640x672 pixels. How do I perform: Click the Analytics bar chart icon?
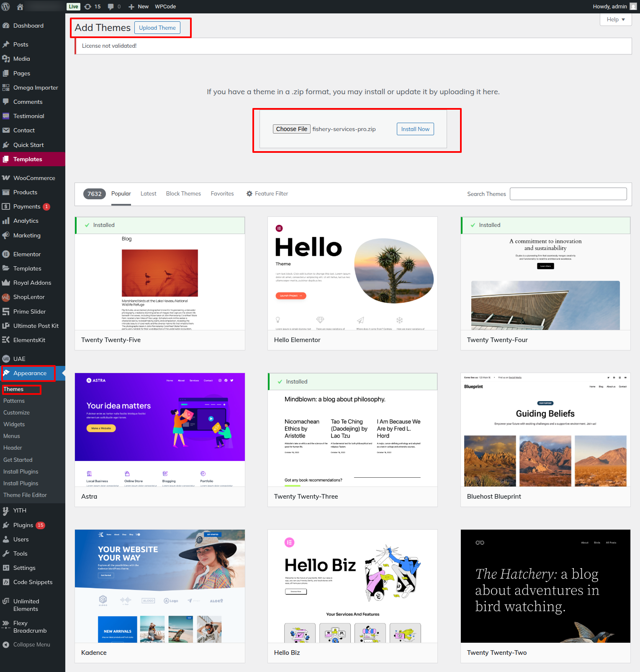[6, 221]
